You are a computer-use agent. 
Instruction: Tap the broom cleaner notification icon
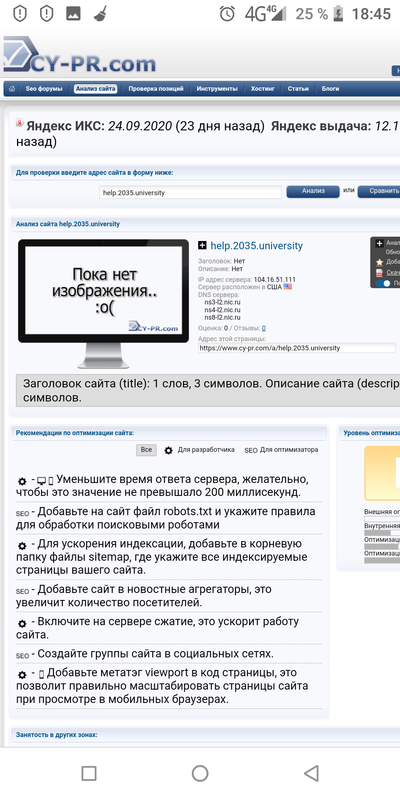pyautogui.click(x=101, y=14)
